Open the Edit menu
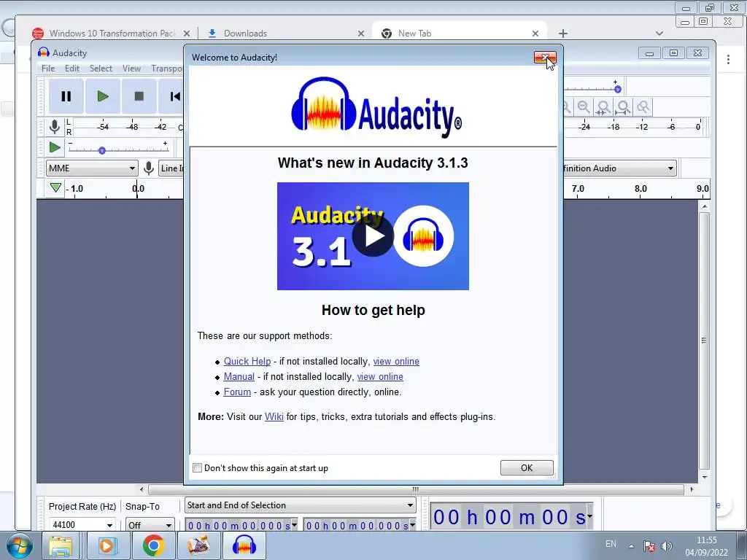The width and height of the screenshot is (747, 560). pyautogui.click(x=72, y=69)
